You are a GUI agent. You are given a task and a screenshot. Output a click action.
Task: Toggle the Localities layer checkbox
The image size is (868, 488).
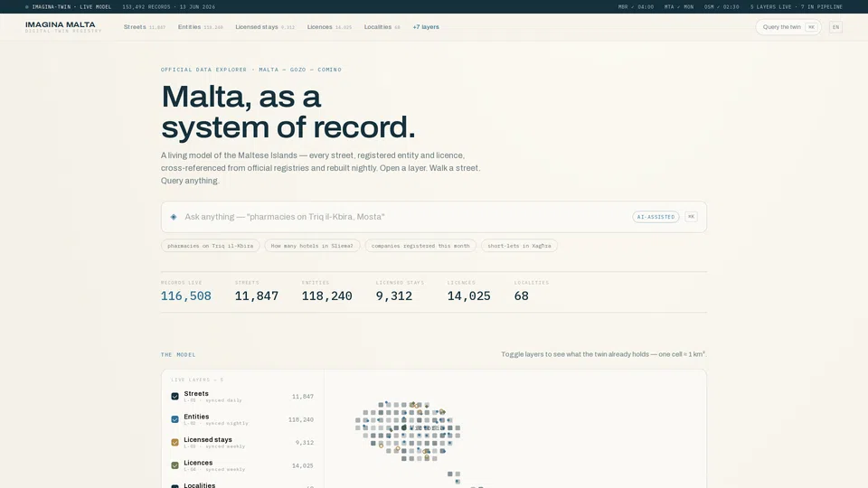175,486
